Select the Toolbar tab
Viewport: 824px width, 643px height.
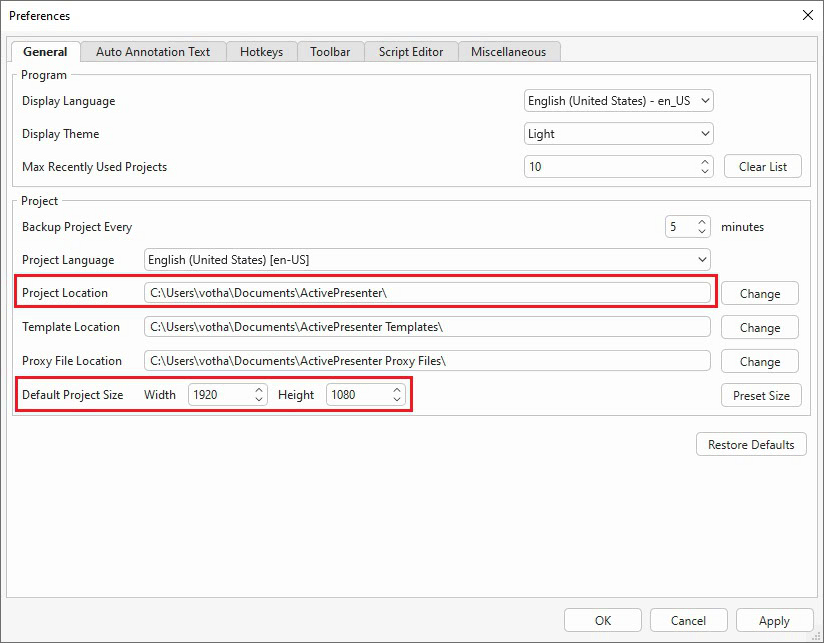point(330,51)
